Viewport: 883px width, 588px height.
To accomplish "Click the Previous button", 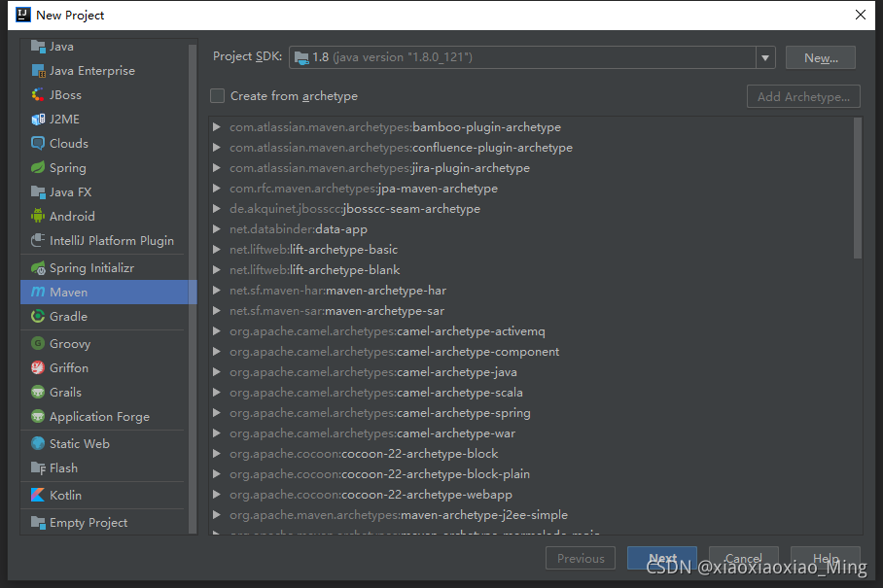I will click(581, 558).
